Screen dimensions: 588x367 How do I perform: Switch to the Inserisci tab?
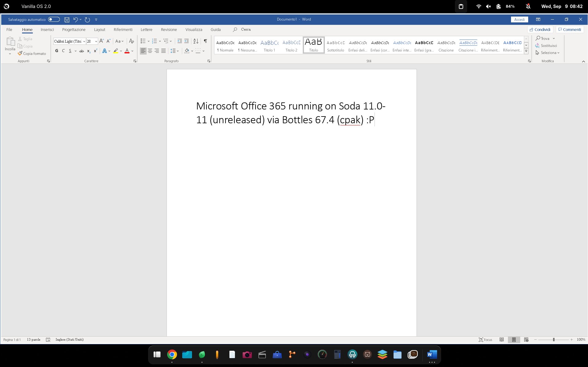(47, 29)
